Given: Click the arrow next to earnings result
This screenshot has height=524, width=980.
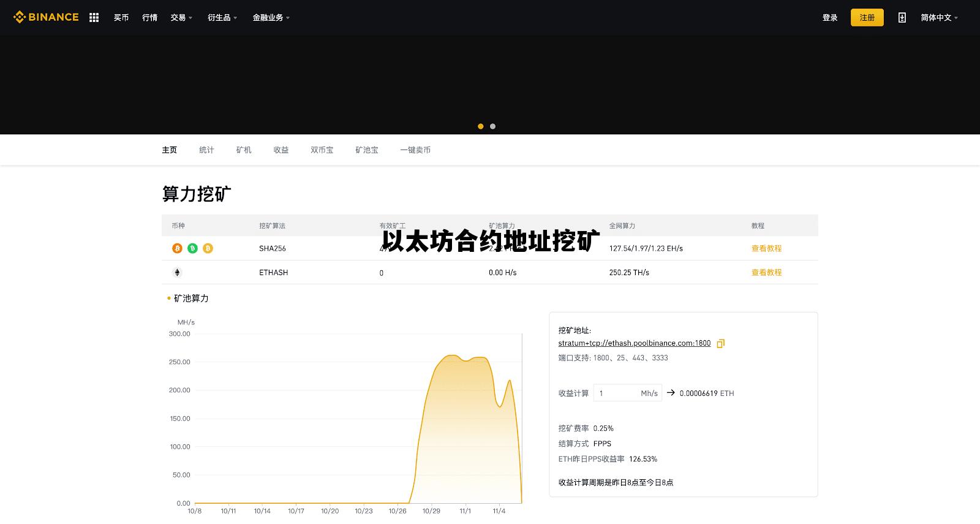Looking at the screenshot, I should pyautogui.click(x=671, y=393).
